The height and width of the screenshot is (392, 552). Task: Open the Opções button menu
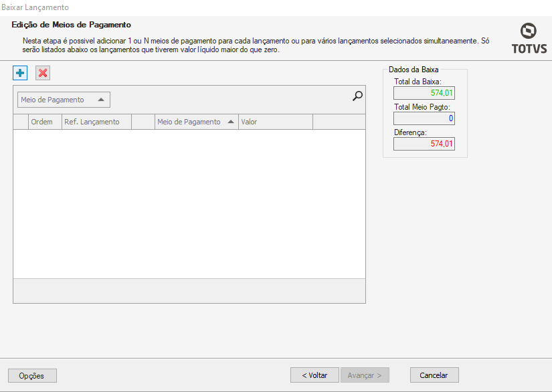(32, 375)
